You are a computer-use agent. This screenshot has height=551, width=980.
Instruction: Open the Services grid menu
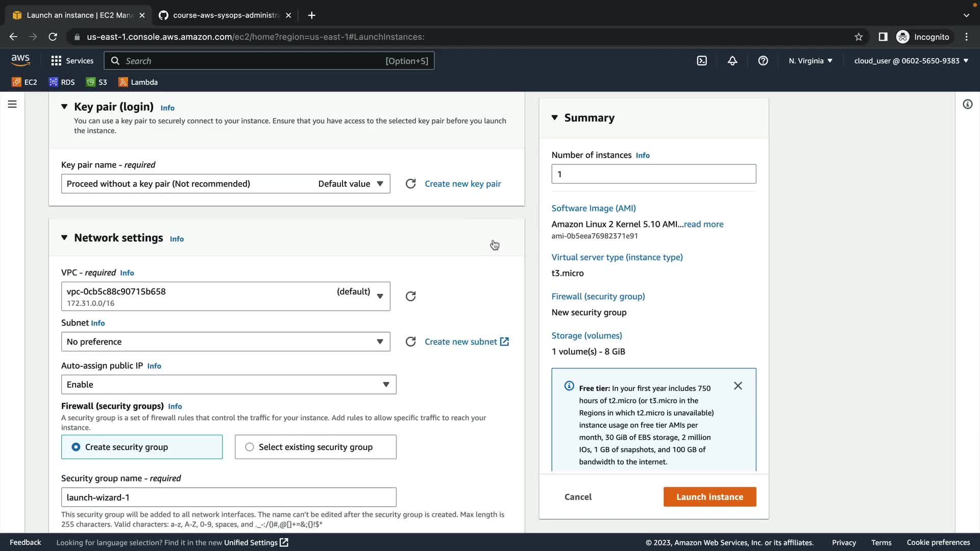pos(72,61)
